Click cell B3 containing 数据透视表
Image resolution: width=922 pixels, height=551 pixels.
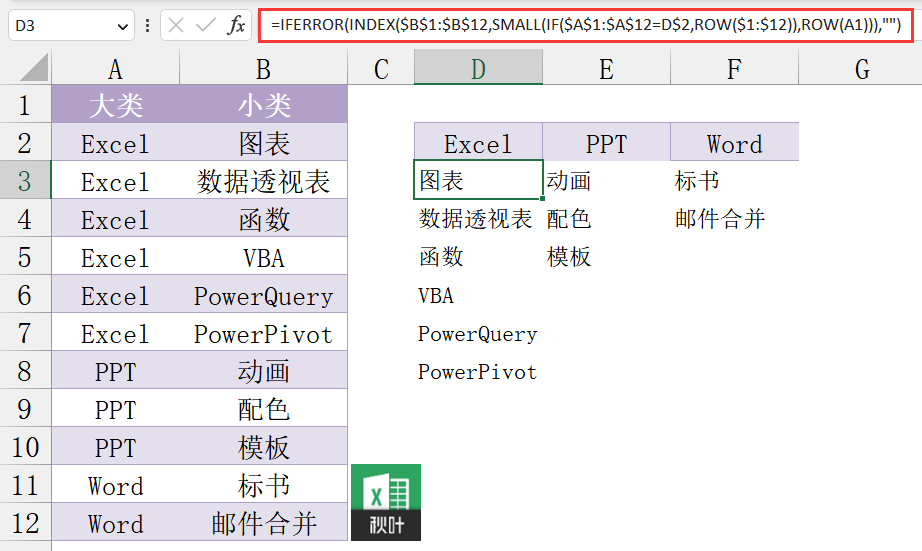263,181
